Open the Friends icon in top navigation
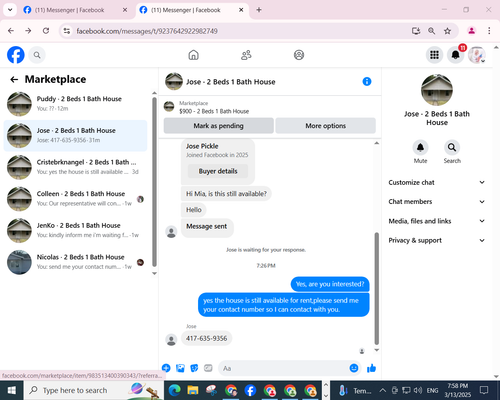 246,55
